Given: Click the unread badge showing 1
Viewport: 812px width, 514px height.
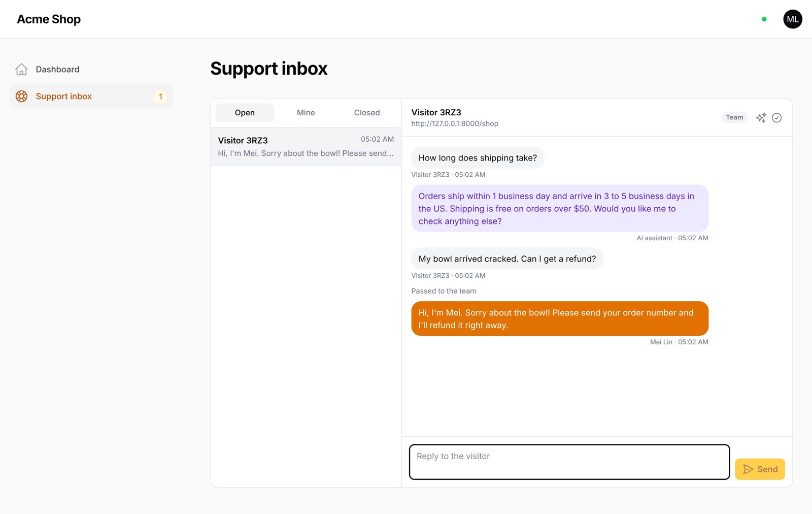Looking at the screenshot, I should pyautogui.click(x=160, y=97).
